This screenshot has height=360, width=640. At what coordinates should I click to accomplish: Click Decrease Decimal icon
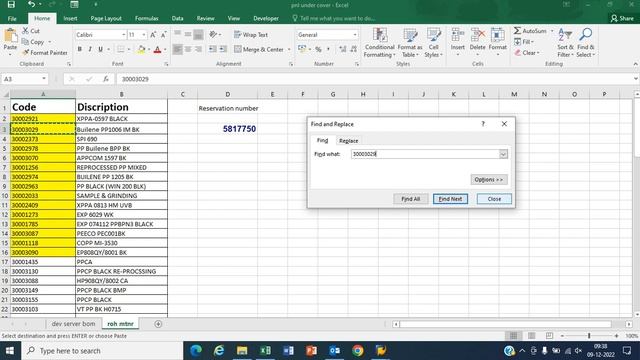coord(353,49)
